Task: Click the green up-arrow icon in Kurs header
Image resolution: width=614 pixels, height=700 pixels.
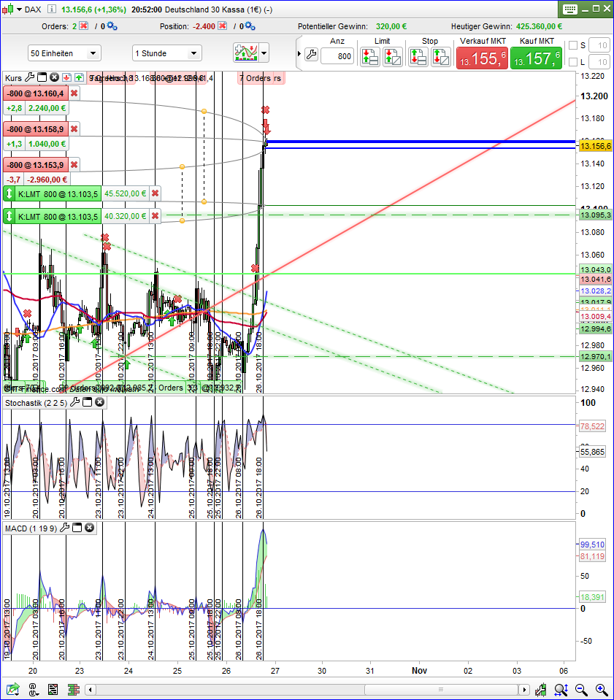Action: pyautogui.click(x=79, y=77)
